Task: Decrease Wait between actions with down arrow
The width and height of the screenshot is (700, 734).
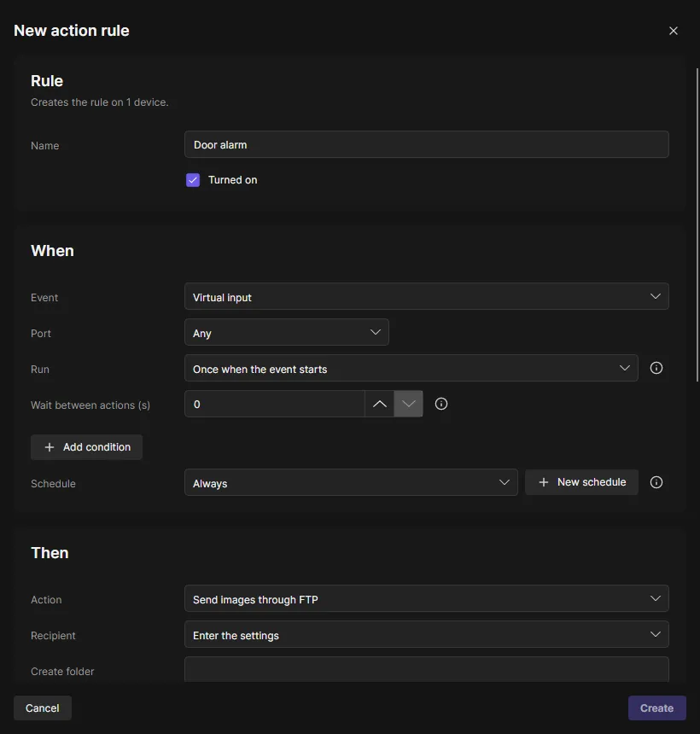Action: (x=408, y=404)
